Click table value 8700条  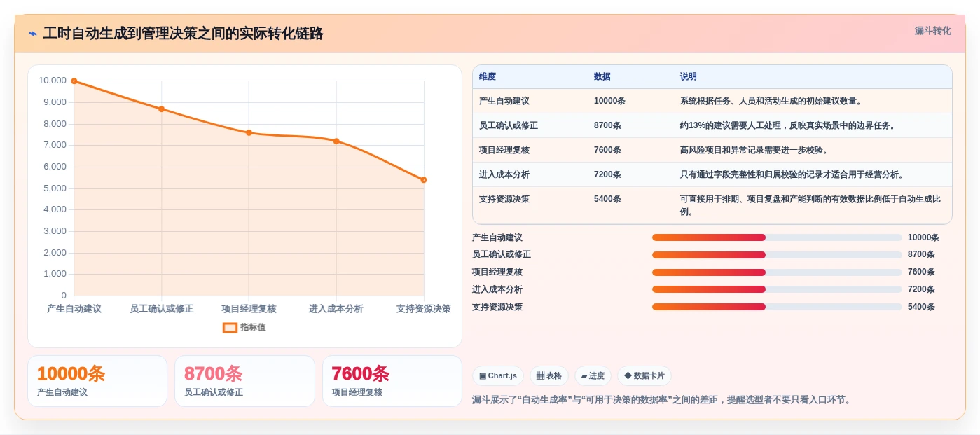tap(607, 125)
